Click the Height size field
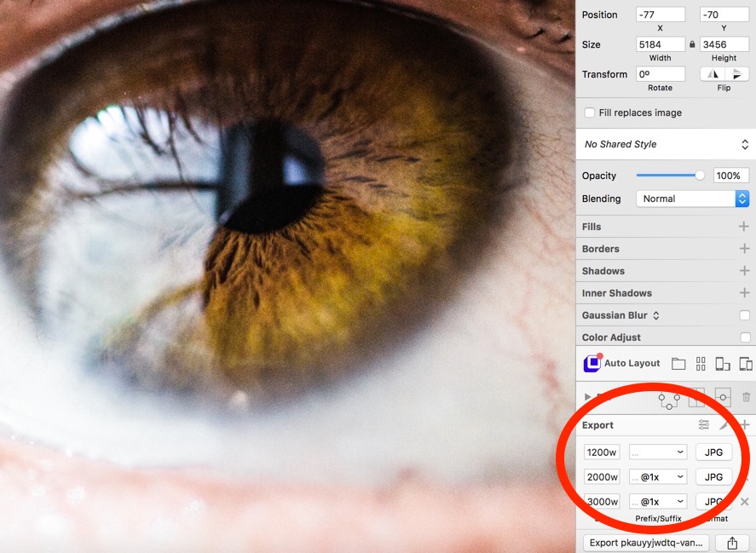The image size is (756, 553). (x=724, y=44)
